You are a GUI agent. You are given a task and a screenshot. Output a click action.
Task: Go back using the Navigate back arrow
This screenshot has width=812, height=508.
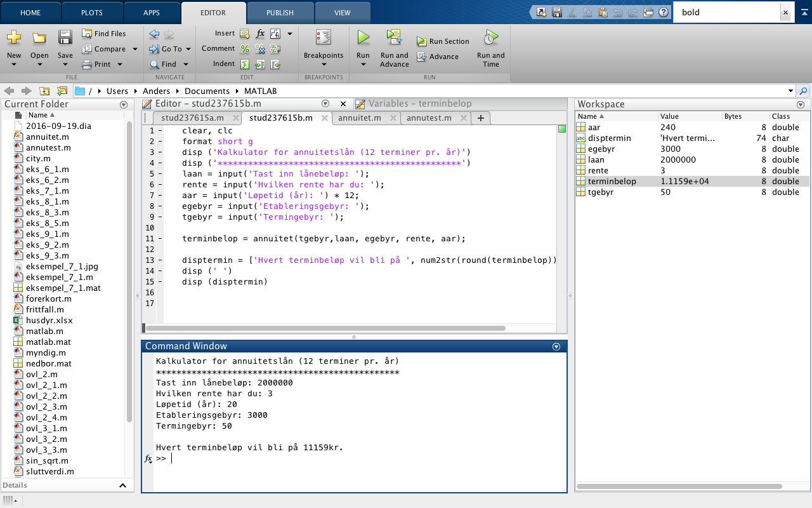coord(154,34)
